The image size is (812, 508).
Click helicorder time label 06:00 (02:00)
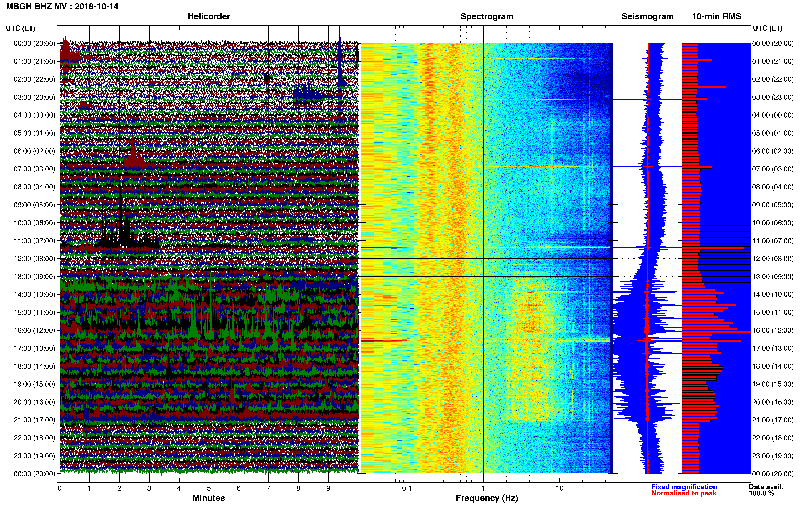pos(34,151)
